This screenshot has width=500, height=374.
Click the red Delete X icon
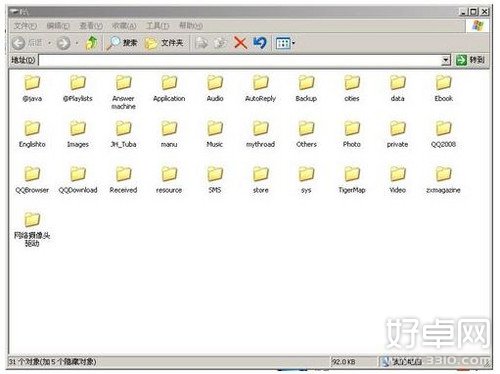click(240, 43)
